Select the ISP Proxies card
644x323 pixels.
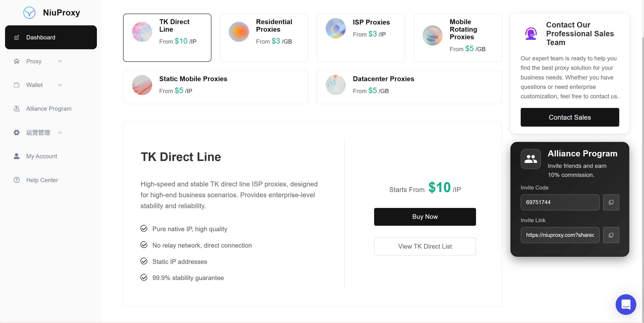coord(361,38)
